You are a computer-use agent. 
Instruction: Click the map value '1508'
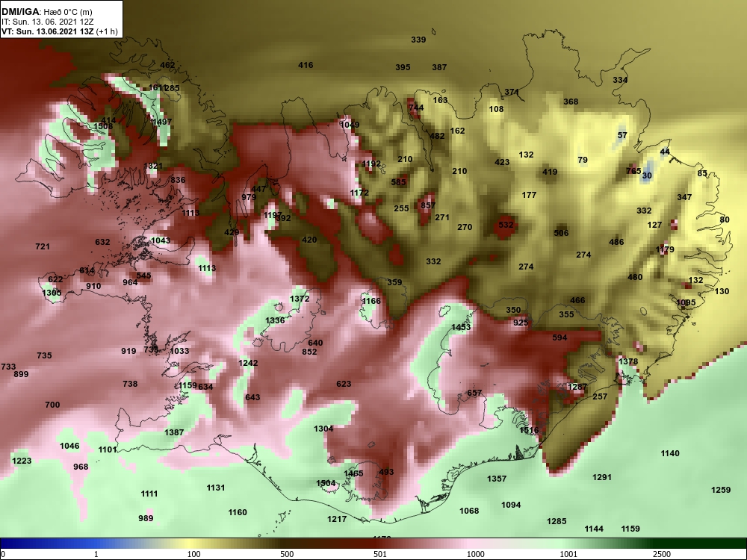pos(103,127)
